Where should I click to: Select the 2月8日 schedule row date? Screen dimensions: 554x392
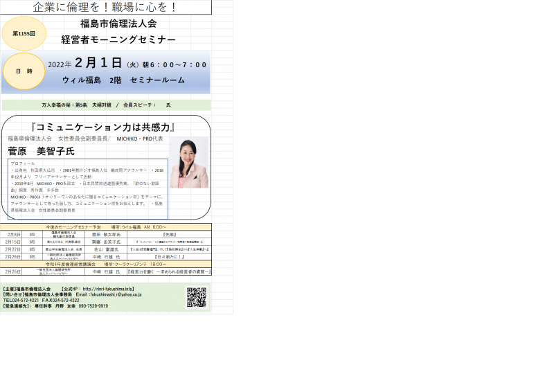point(13,235)
